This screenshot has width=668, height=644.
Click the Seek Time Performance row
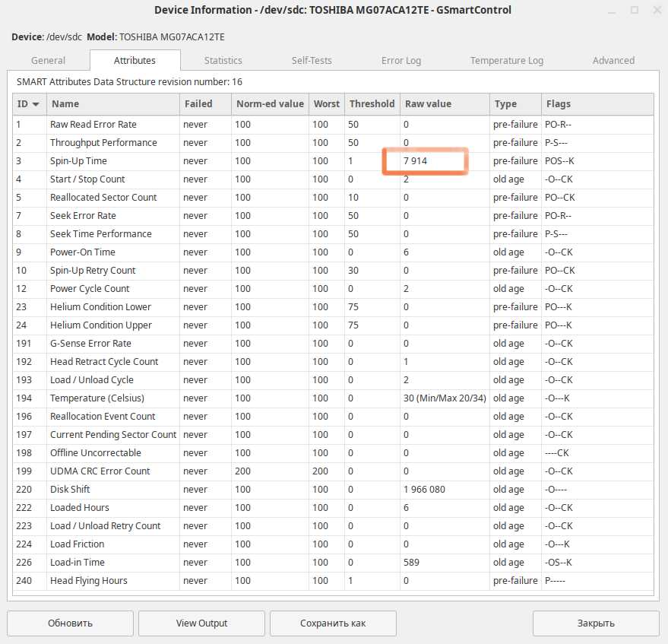(333, 234)
